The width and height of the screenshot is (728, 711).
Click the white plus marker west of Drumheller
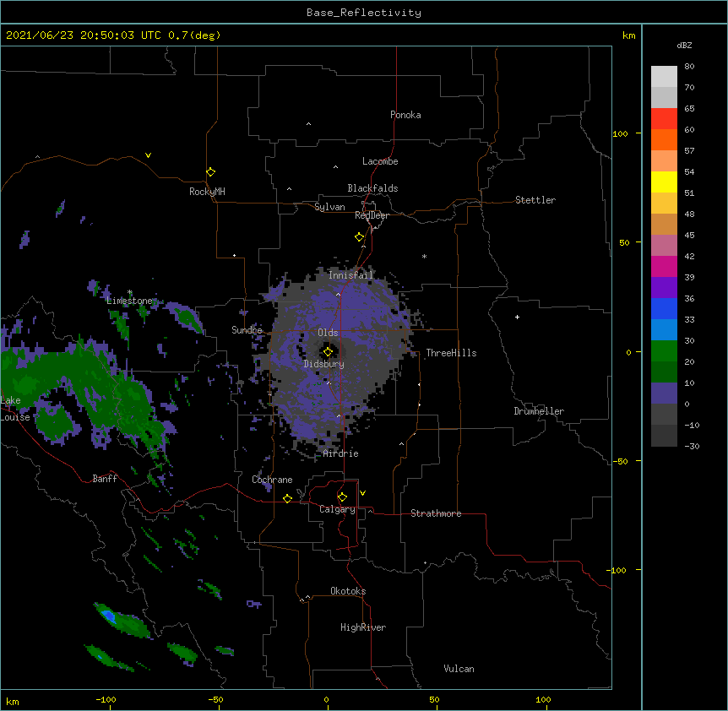pos(517,317)
